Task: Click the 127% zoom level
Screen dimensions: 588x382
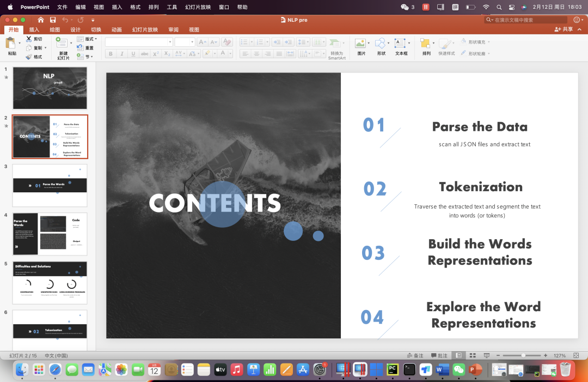Action: coord(560,355)
